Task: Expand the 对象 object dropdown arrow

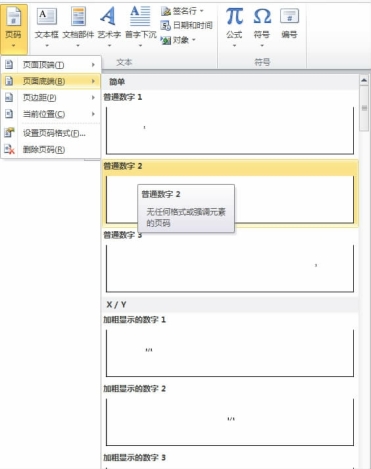Action: tap(193, 40)
